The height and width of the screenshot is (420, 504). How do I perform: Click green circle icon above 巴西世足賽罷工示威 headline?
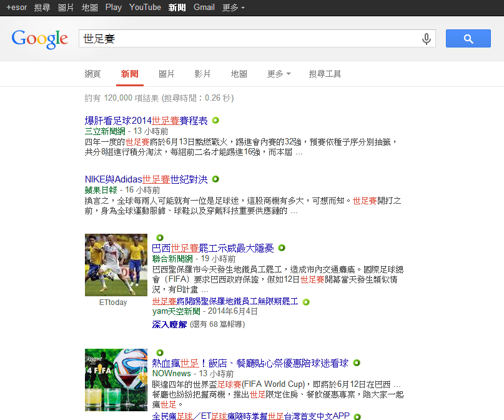pos(160,237)
